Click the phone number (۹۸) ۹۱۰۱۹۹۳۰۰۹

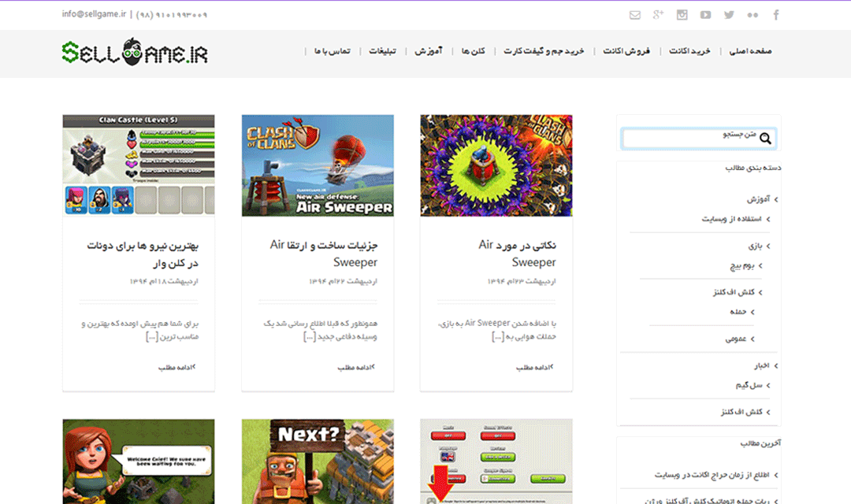(172, 15)
